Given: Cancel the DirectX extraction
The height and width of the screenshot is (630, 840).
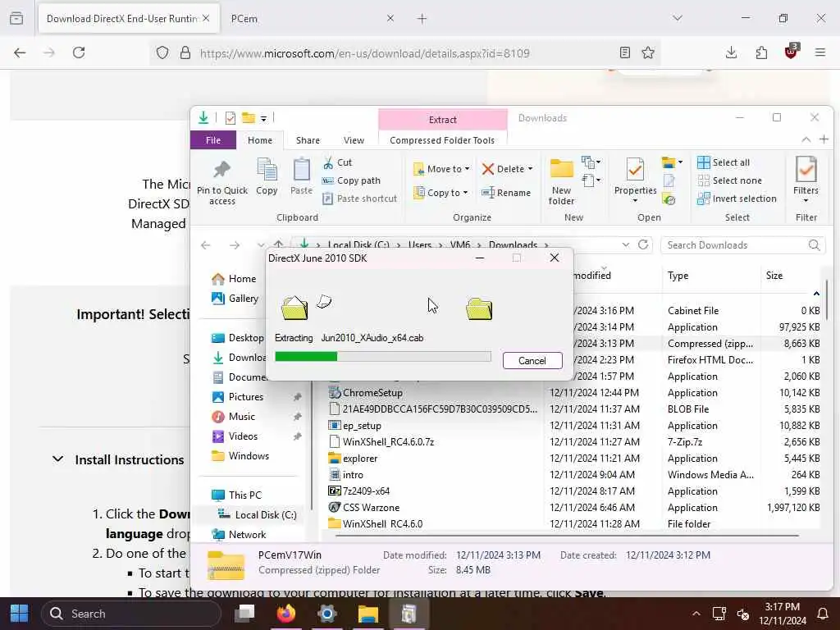Looking at the screenshot, I should tap(532, 361).
